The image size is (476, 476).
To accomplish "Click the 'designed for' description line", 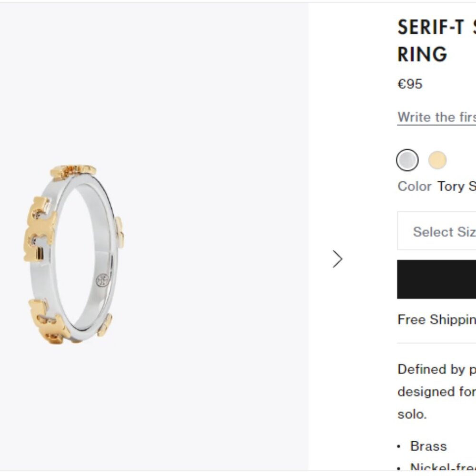I will 434,392.
